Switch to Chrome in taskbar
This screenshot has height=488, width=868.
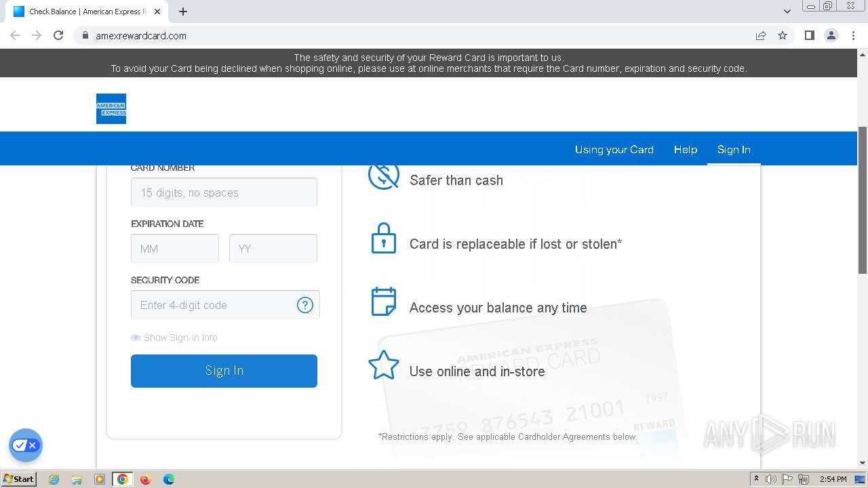[x=123, y=479]
